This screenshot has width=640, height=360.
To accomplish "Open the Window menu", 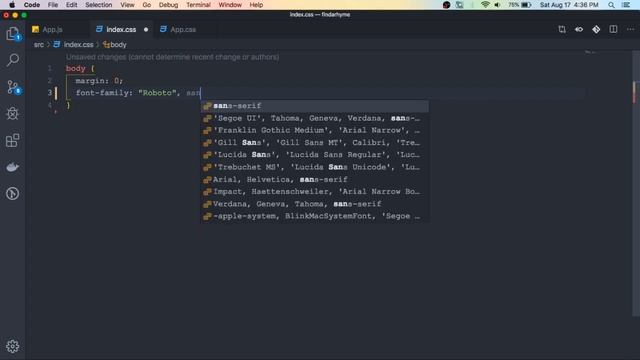I will 230,5.
